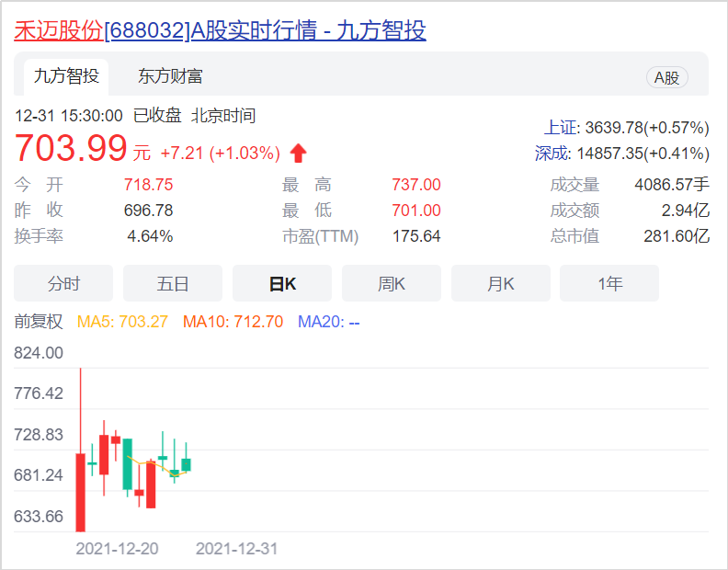This screenshot has width=728, height=570.
Task: Switch to the 九方智投 tab
Action: pyautogui.click(x=66, y=76)
